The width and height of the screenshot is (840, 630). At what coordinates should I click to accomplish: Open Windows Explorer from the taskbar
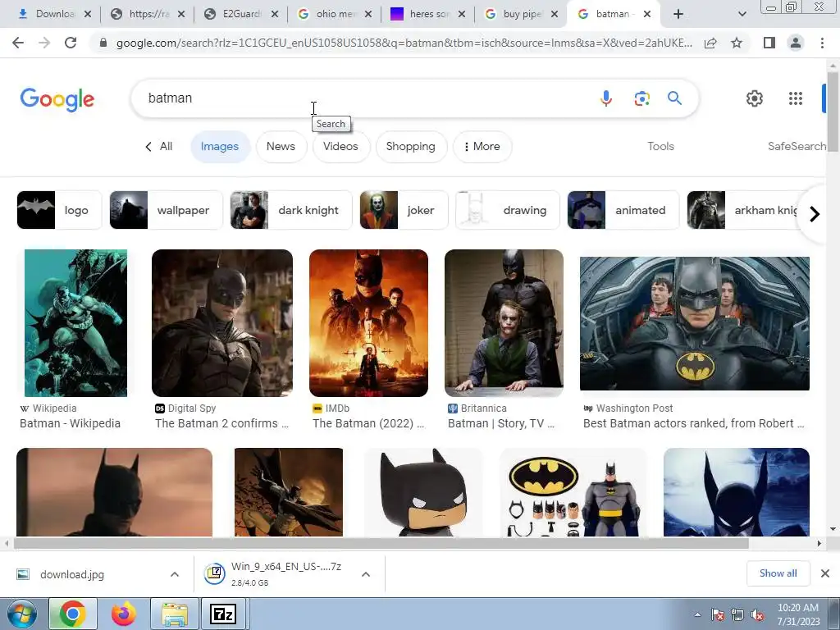(175, 614)
